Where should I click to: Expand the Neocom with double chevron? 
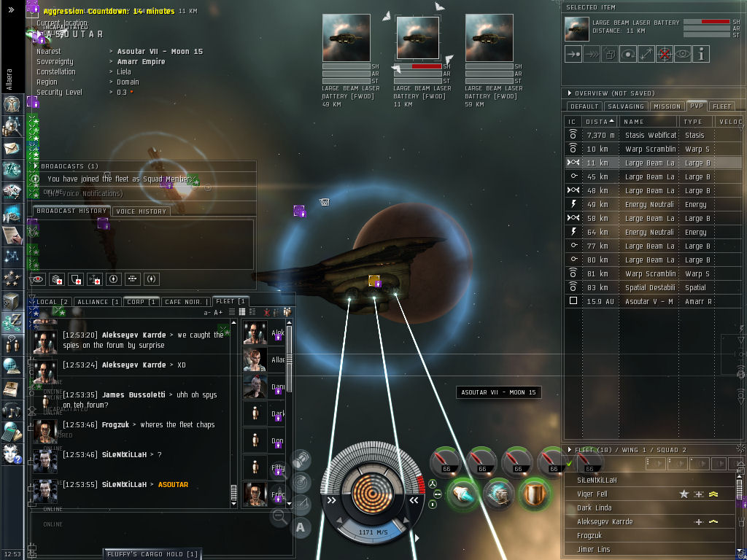12,9
